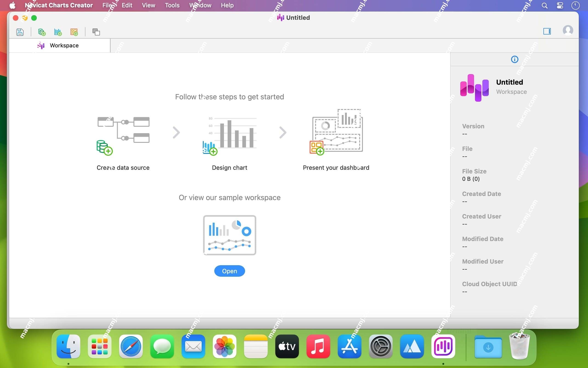
Task: Open the Apple menu
Action: click(x=12, y=5)
